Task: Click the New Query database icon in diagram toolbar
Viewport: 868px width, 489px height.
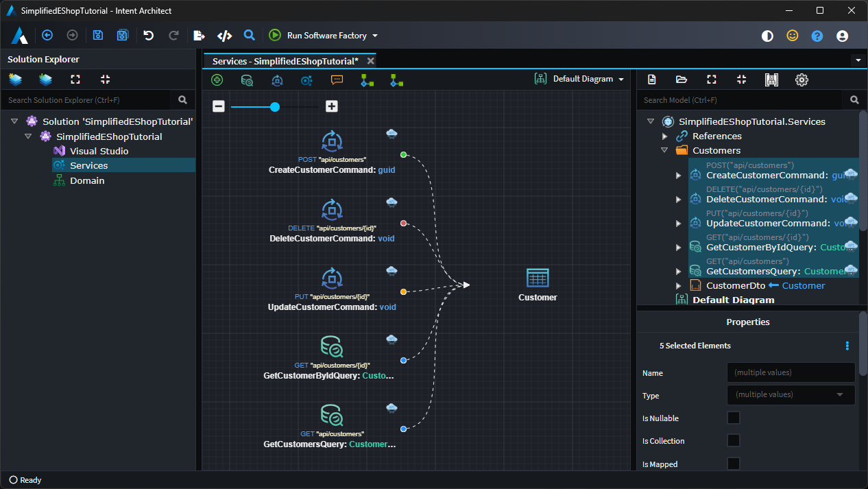Action: tap(247, 80)
